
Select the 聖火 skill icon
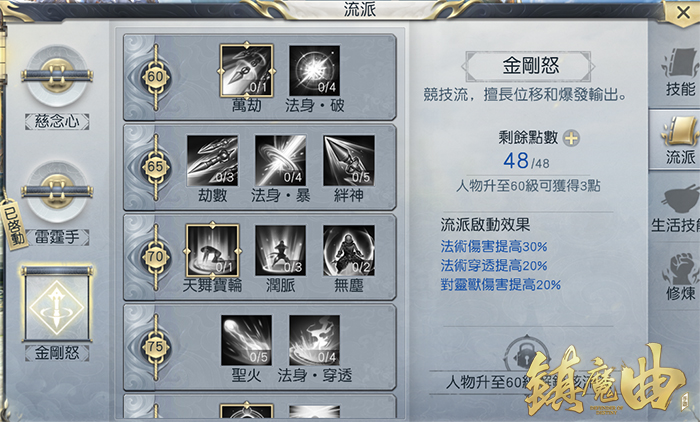(246, 340)
